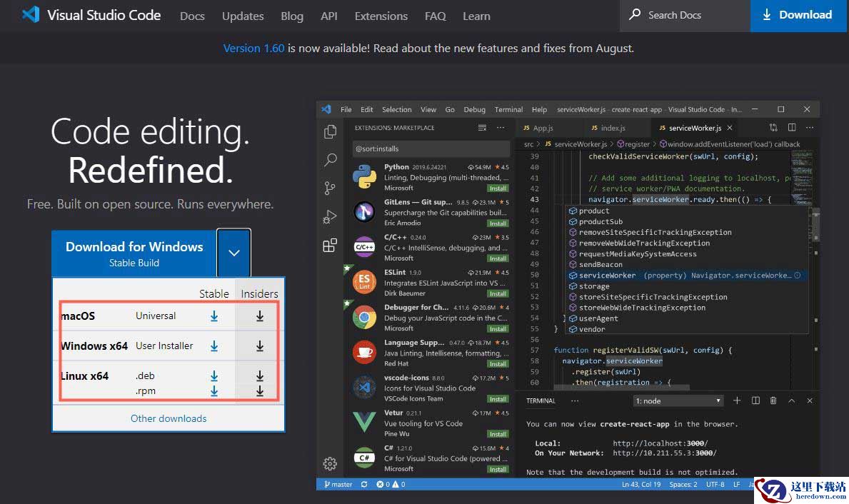849x504 pixels.
Task: Download Linux .deb stable package
Action: click(x=214, y=376)
